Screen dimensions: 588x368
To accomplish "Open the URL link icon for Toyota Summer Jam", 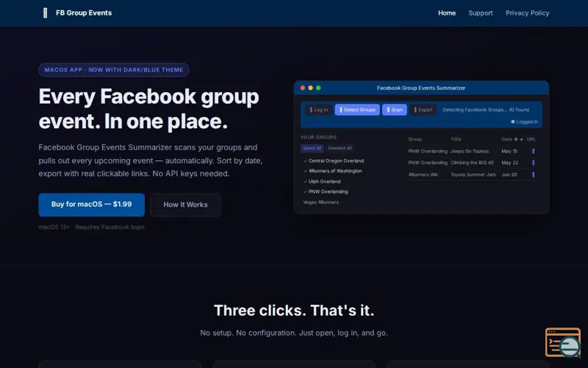I will click(534, 174).
